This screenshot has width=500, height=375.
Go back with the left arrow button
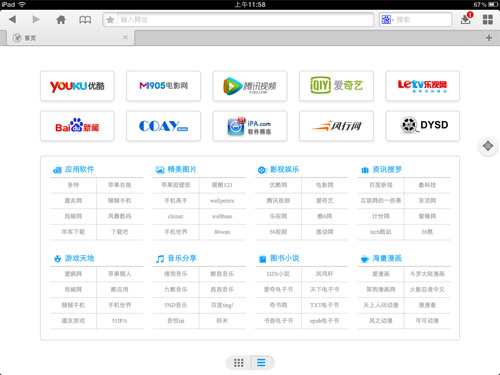[13, 19]
